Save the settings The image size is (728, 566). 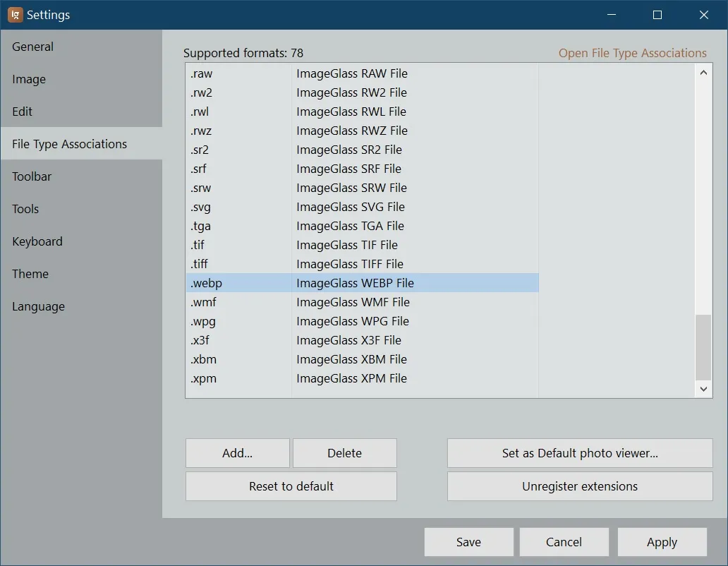pos(468,542)
